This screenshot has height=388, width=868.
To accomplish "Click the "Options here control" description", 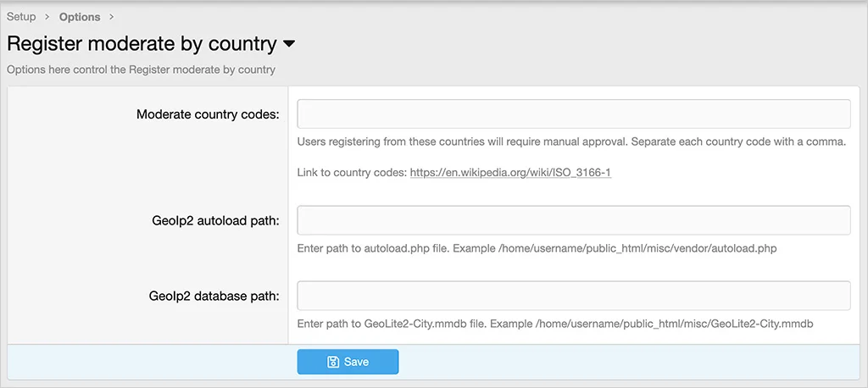I will coord(141,69).
